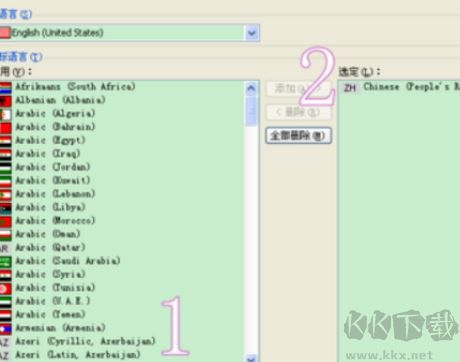Click the Oman flag icon
Screen dimensions: 460x362
click(x=6, y=235)
